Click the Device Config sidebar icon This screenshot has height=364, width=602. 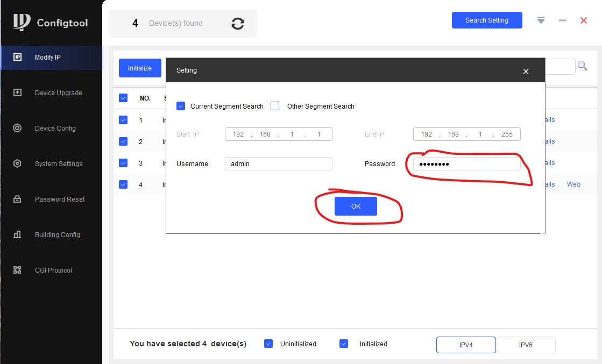[x=17, y=128]
